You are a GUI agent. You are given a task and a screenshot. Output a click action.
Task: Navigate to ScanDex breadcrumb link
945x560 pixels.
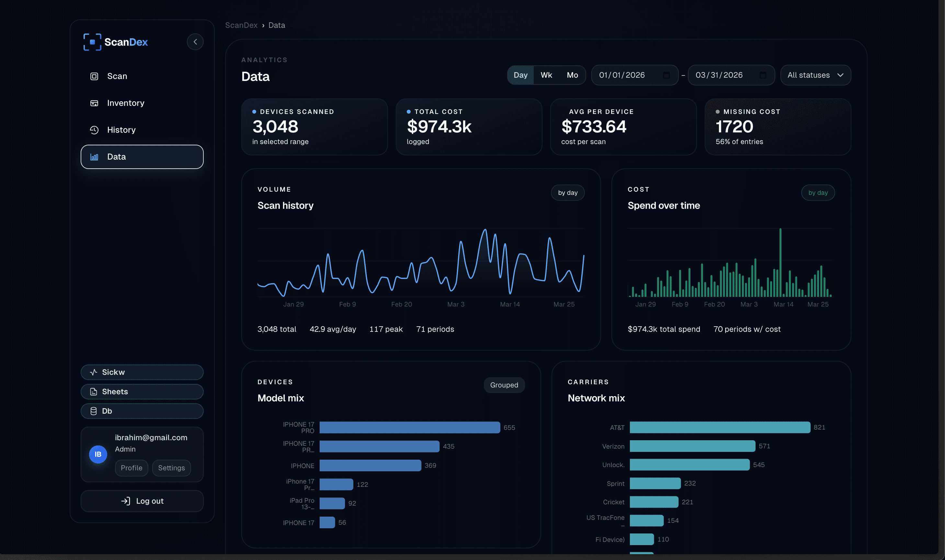241,25
